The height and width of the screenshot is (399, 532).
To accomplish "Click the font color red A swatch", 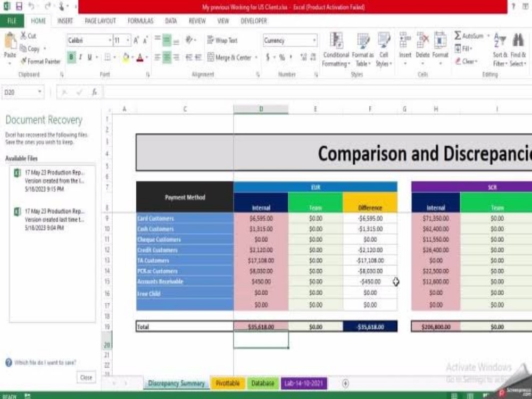I will (140, 57).
